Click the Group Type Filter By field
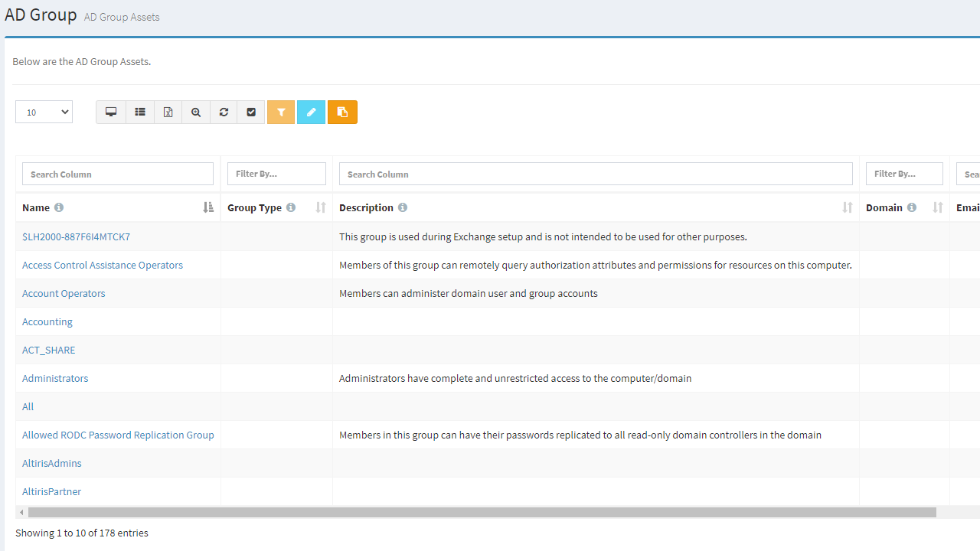 276,174
